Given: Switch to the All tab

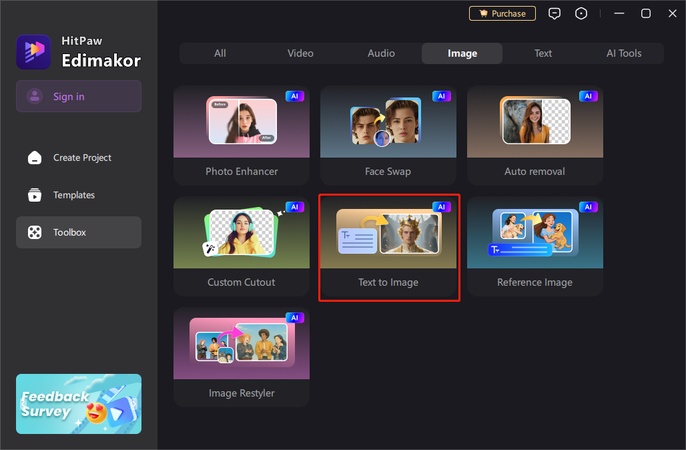Looking at the screenshot, I should pyautogui.click(x=220, y=53).
